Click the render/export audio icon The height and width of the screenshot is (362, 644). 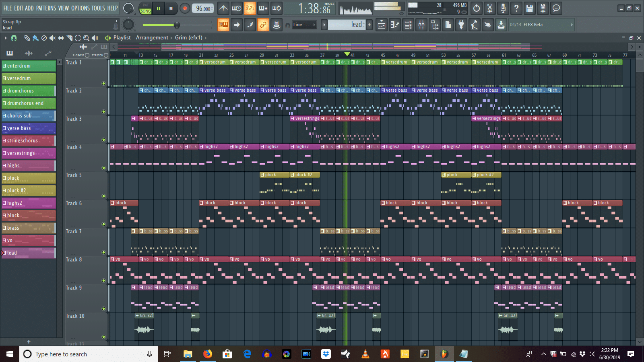543,8
